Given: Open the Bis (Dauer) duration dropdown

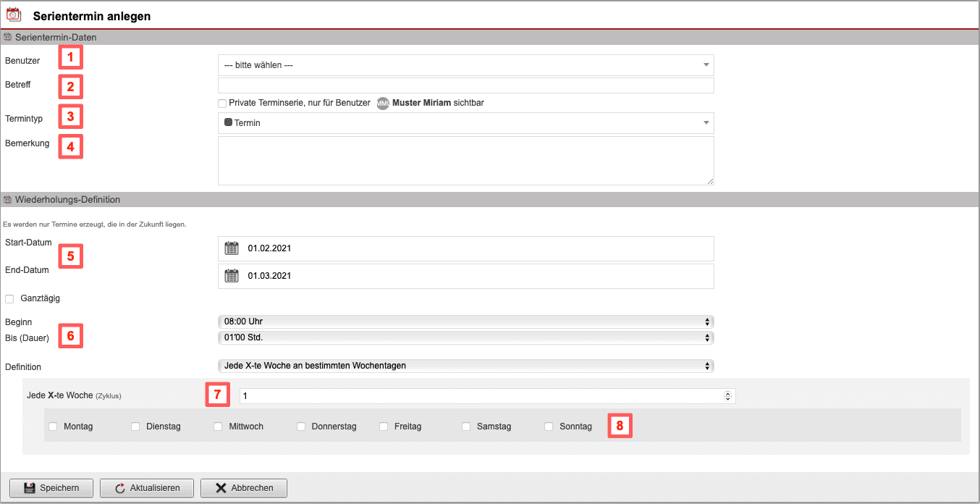Looking at the screenshot, I should (465, 337).
